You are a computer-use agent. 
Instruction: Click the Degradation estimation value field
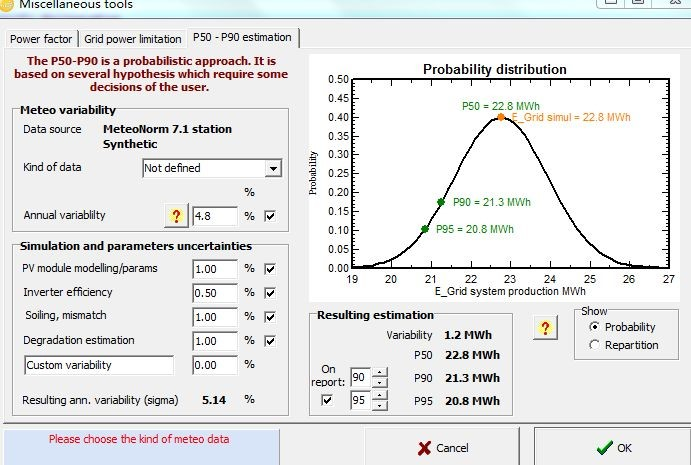tap(215, 341)
